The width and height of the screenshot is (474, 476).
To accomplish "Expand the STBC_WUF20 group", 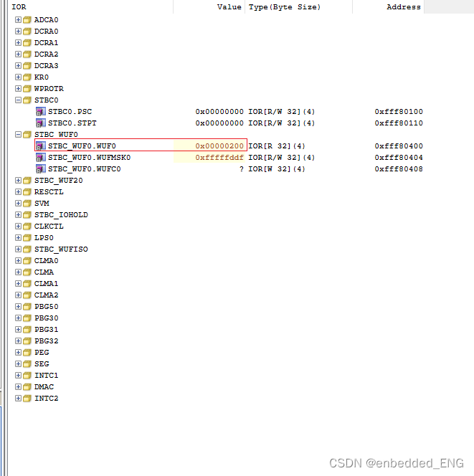I will click(18, 181).
